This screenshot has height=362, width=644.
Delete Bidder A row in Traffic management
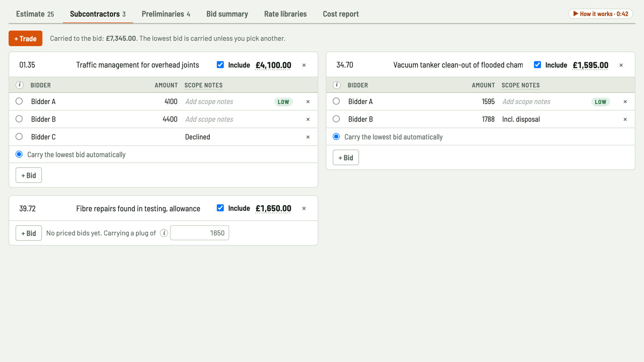308,102
